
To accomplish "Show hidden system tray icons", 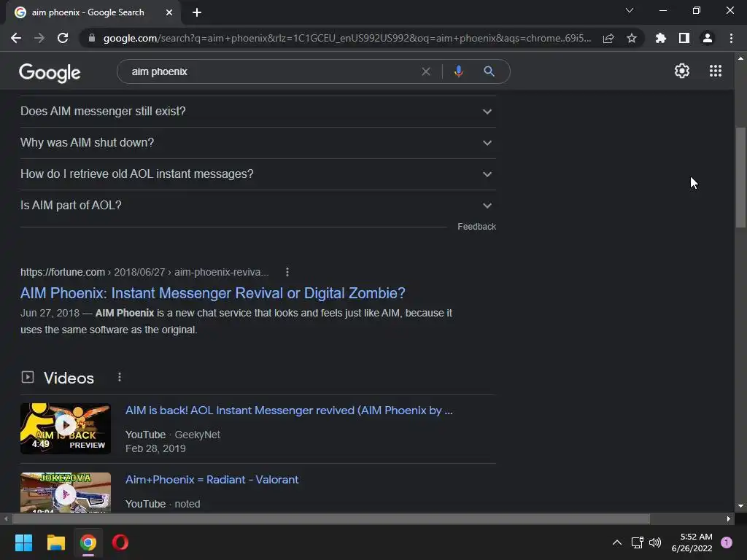I will point(617,542).
